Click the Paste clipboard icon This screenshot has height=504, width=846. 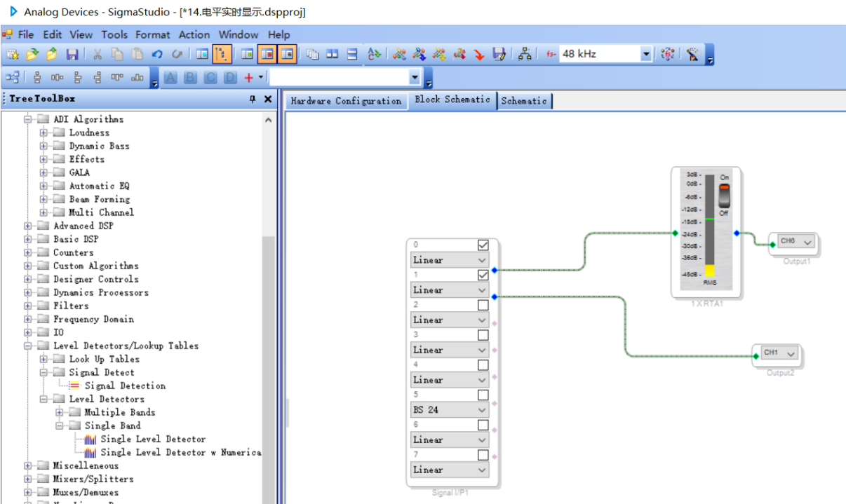click(x=137, y=54)
